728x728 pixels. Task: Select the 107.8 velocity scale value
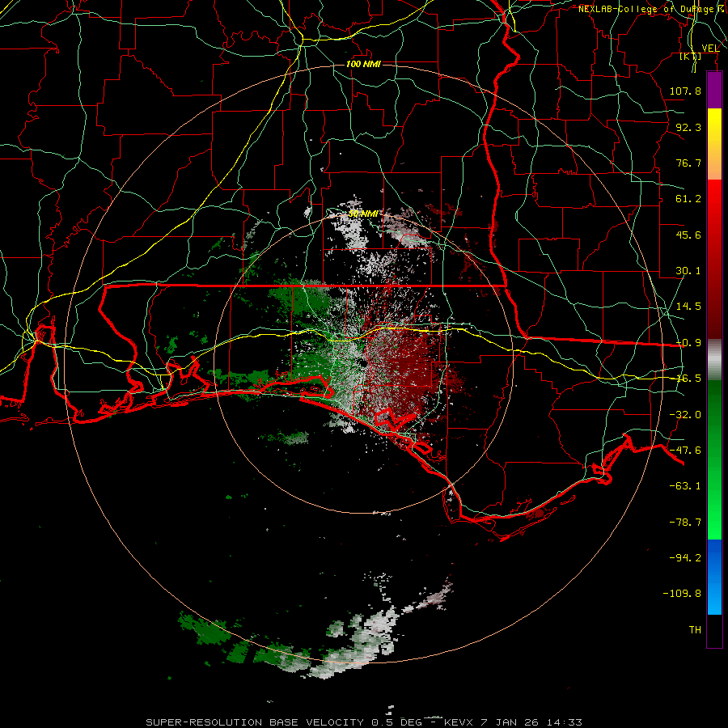(x=685, y=91)
